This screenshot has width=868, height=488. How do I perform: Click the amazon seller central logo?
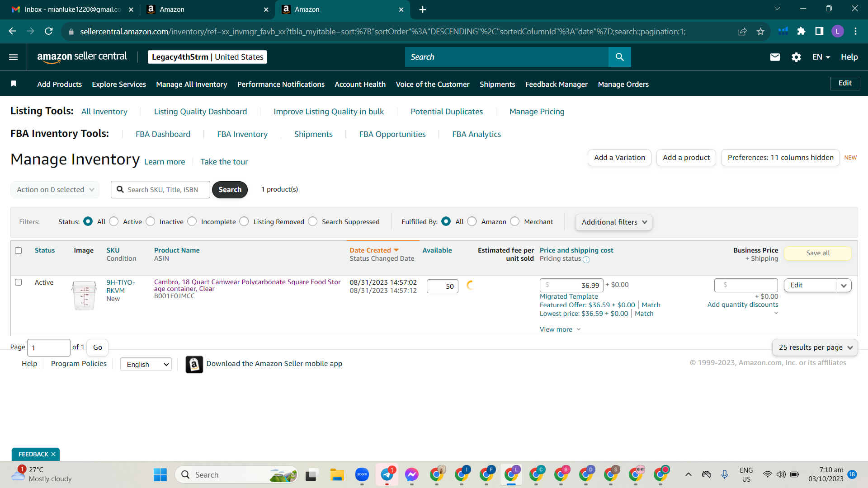(82, 57)
